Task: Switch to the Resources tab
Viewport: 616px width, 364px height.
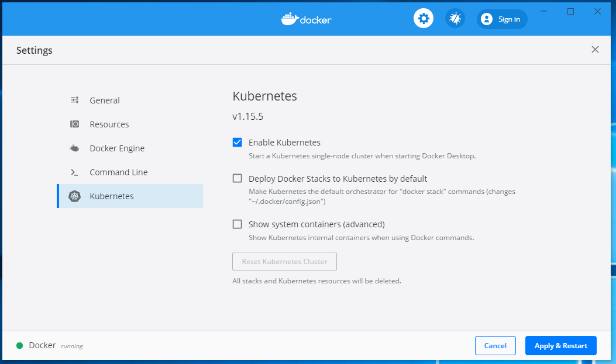Action: pos(130,124)
